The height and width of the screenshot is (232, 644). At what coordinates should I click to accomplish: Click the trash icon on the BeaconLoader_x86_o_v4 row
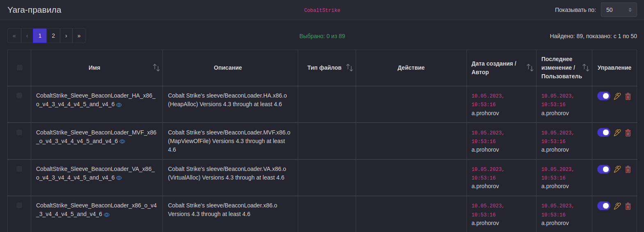pos(628,206)
